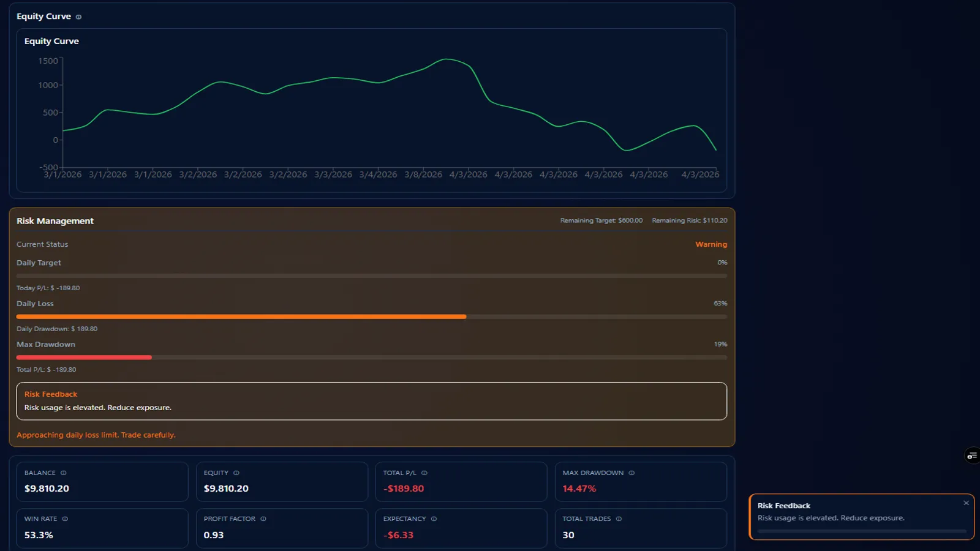The height and width of the screenshot is (551, 980).
Task: Open the Balance metric tooltip icon
Action: (x=63, y=473)
